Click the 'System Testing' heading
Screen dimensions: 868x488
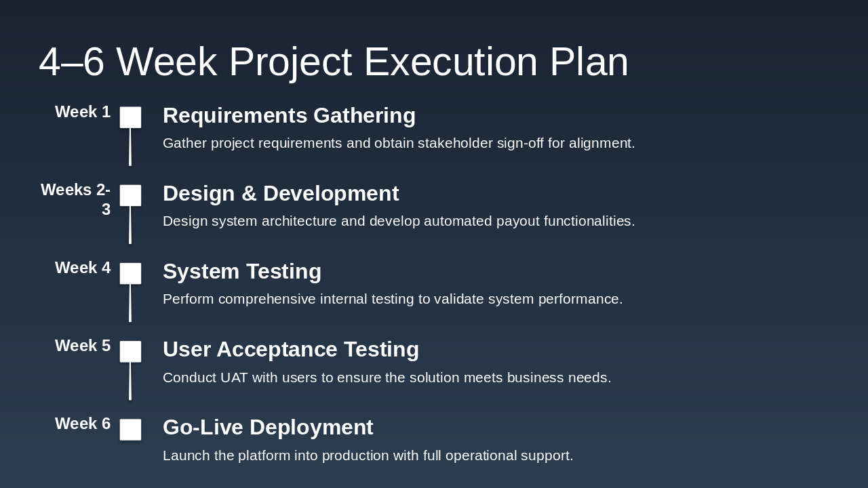[242, 271]
